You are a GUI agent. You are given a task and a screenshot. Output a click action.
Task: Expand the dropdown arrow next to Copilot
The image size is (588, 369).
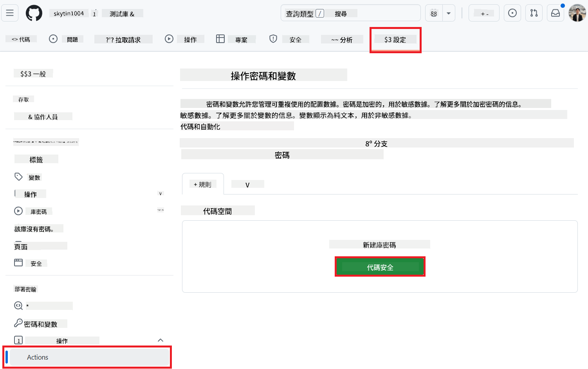(x=449, y=13)
